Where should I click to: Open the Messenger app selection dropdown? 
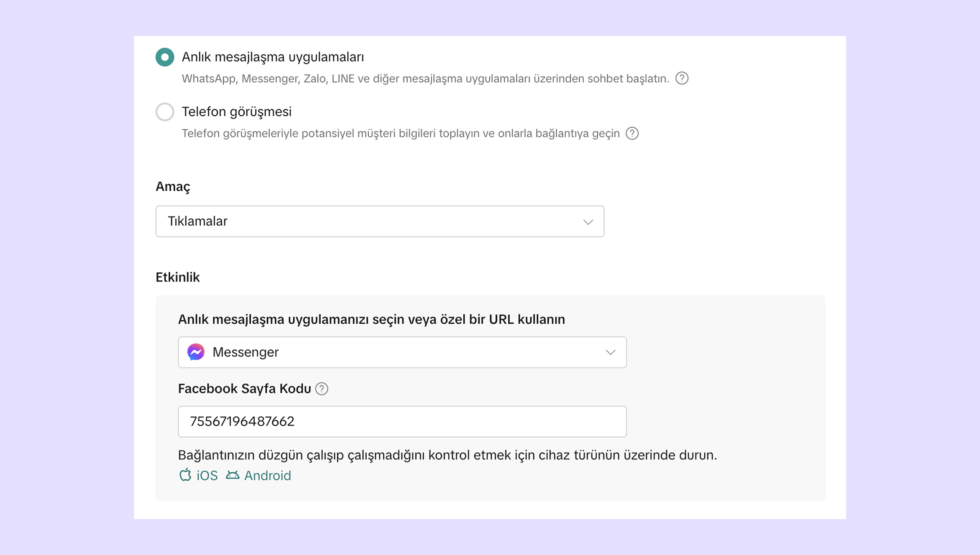[402, 352]
